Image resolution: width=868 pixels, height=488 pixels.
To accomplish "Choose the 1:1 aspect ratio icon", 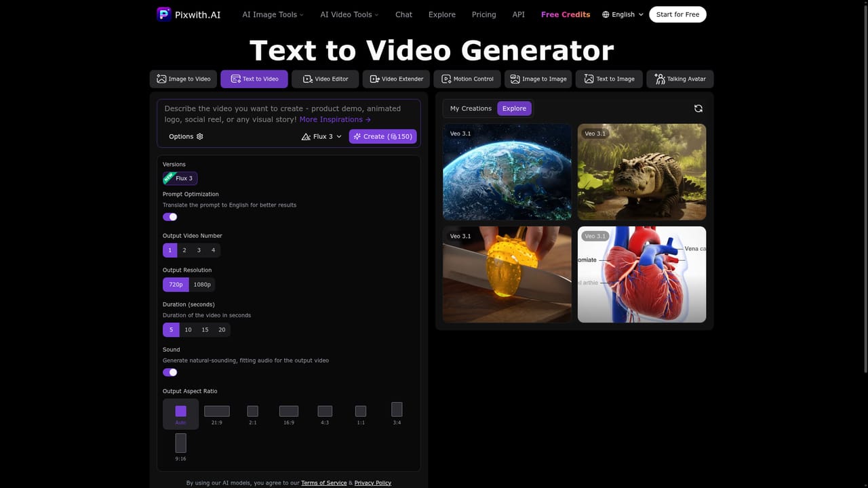I will (x=361, y=411).
